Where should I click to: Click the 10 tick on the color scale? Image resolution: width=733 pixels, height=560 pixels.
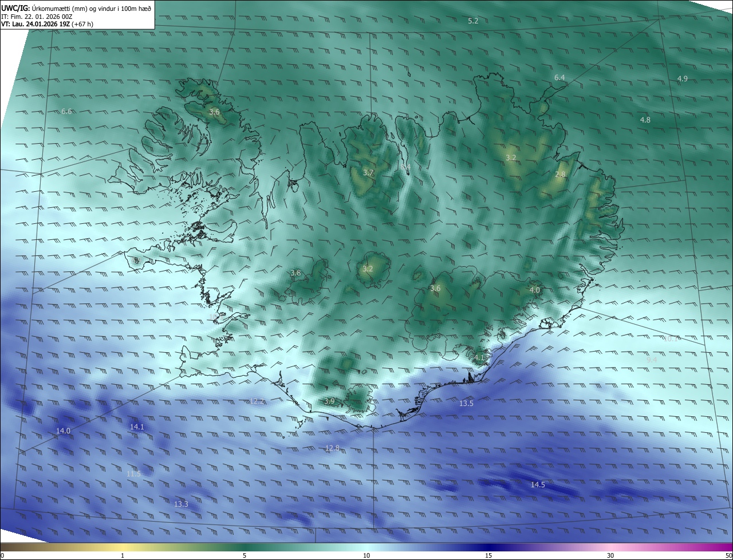coord(366,555)
